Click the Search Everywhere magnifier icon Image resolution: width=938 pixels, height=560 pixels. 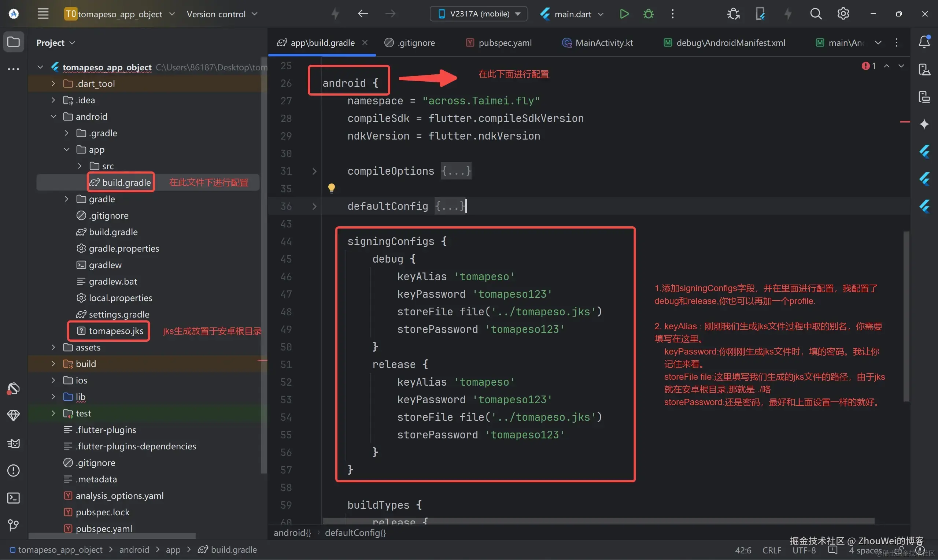tap(816, 14)
